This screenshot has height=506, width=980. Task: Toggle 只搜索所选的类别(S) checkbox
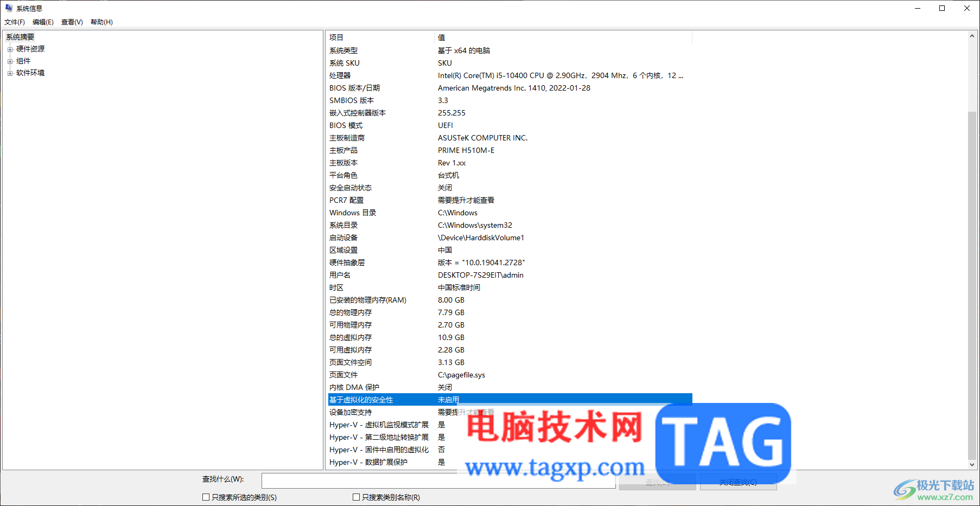206,497
